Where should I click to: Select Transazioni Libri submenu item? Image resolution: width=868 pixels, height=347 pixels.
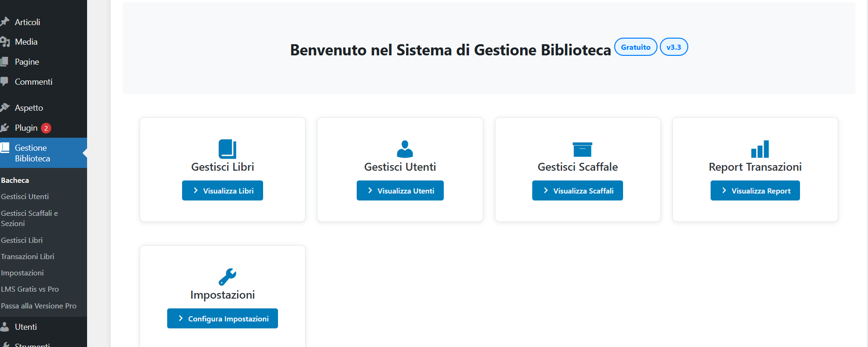(27, 256)
